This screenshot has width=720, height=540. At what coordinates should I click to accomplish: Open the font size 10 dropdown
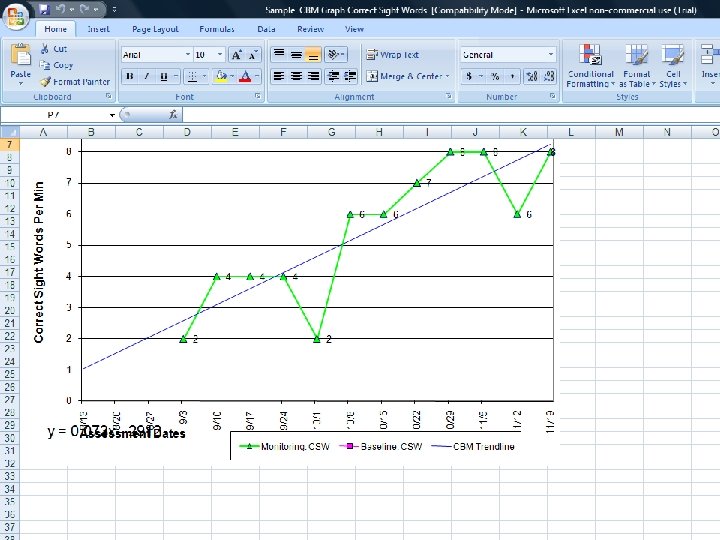tap(220, 55)
